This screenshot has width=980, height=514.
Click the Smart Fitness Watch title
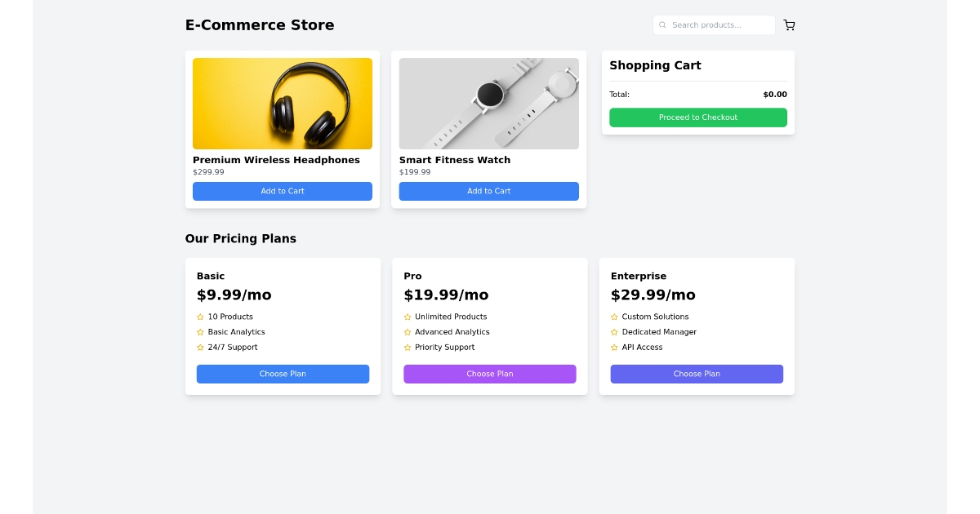click(x=455, y=160)
